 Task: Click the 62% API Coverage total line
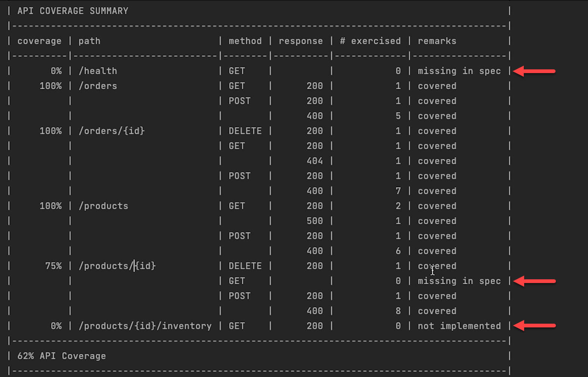pyautogui.click(x=62, y=356)
